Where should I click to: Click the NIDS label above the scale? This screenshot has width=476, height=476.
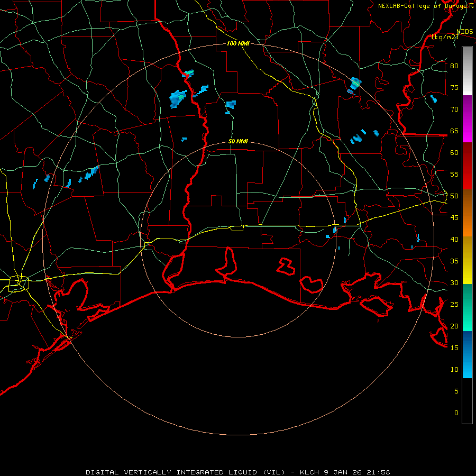(465, 32)
